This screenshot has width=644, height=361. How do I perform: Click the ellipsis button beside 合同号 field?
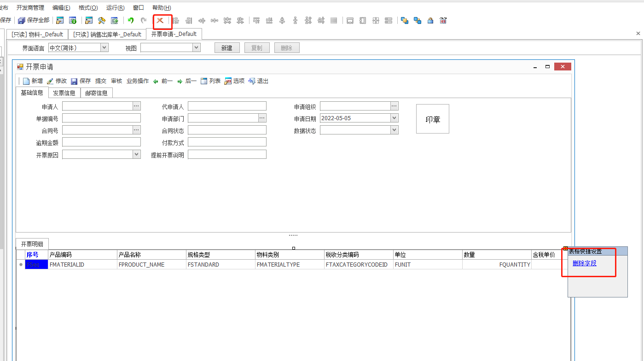point(136,130)
